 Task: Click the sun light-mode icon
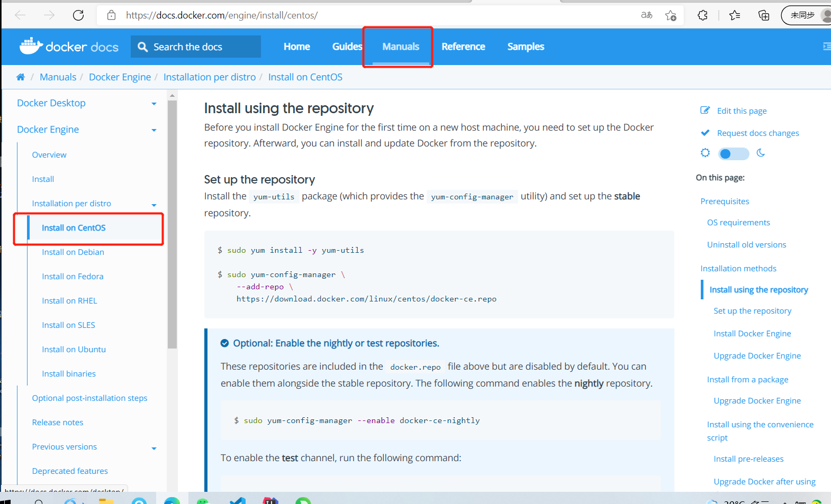[705, 153]
